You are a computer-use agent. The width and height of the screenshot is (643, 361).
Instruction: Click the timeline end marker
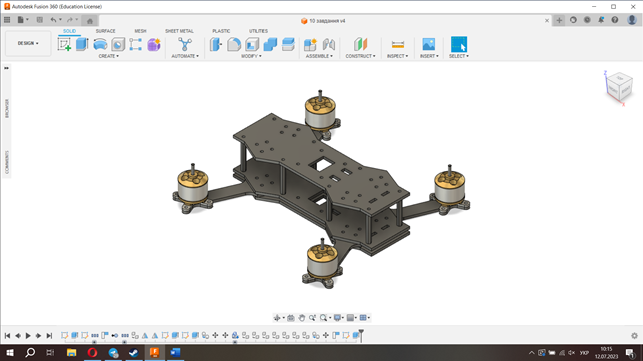click(361, 335)
